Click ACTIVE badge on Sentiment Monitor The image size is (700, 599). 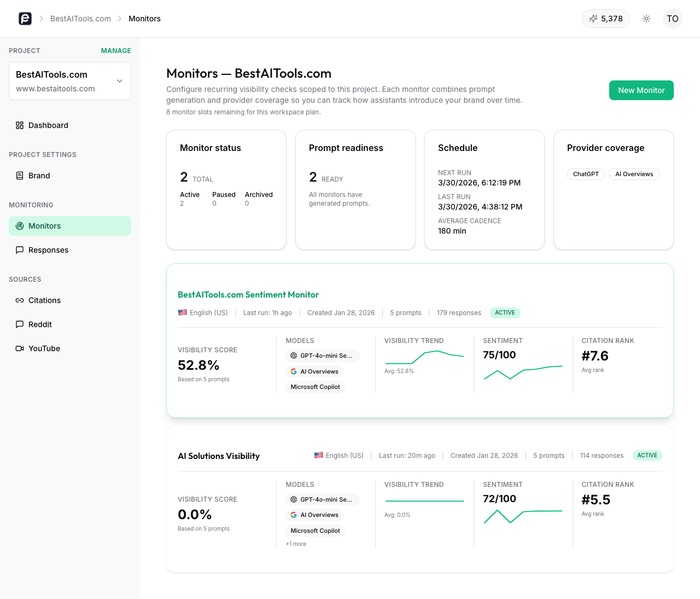505,313
